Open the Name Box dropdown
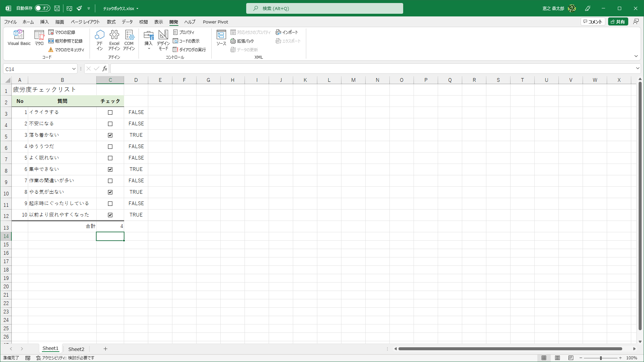Viewport: 644px width, 362px height. tap(74, 69)
